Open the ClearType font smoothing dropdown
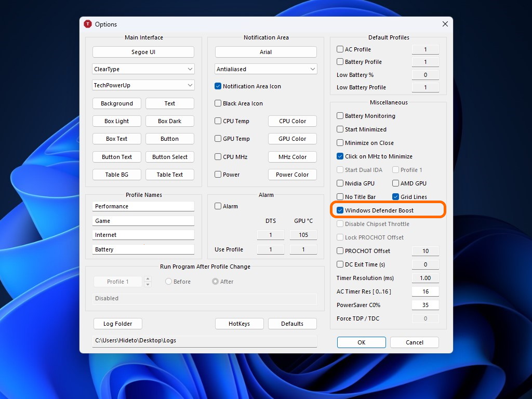The height and width of the screenshot is (399, 532). point(143,69)
